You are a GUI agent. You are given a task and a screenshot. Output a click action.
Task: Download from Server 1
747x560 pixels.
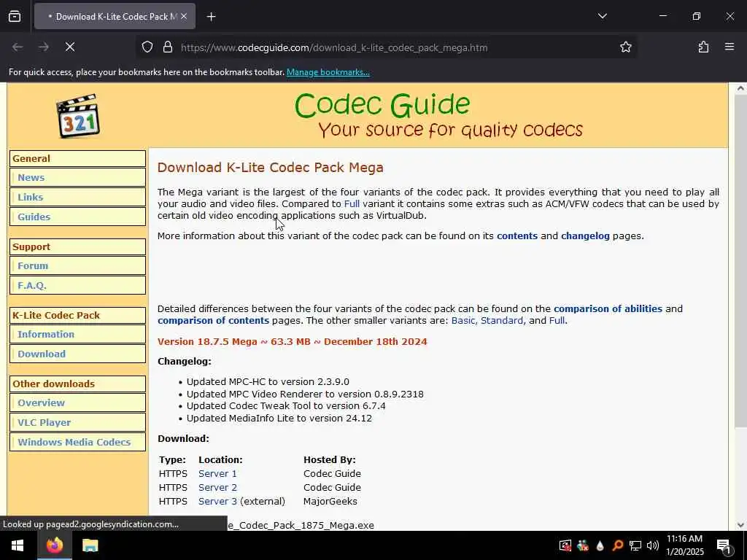pos(217,473)
